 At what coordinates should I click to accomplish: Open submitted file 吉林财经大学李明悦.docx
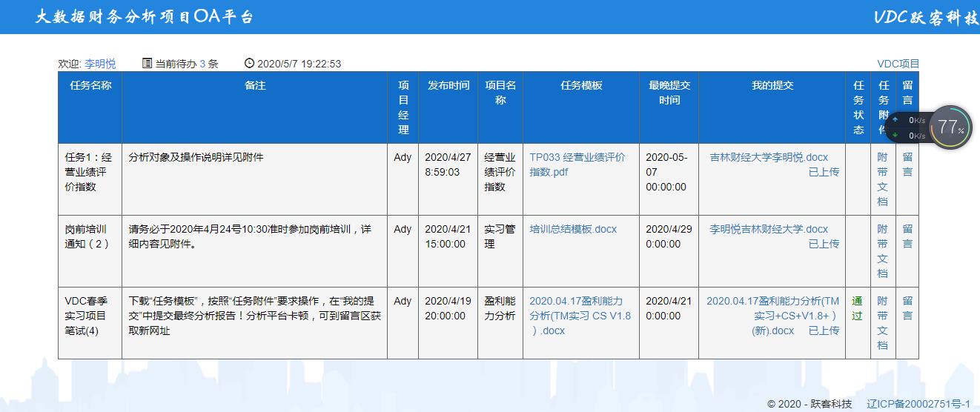point(769,157)
